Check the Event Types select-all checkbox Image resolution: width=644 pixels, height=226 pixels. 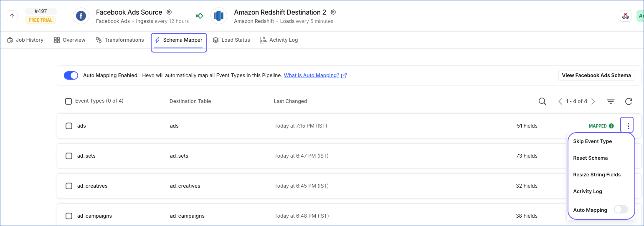tap(68, 101)
